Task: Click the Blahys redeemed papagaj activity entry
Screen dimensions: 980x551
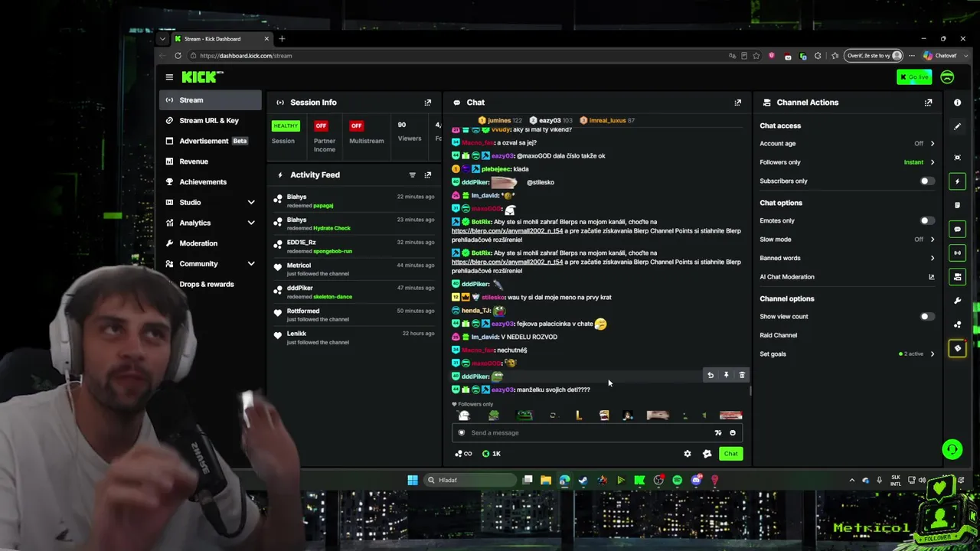Action: pos(354,201)
